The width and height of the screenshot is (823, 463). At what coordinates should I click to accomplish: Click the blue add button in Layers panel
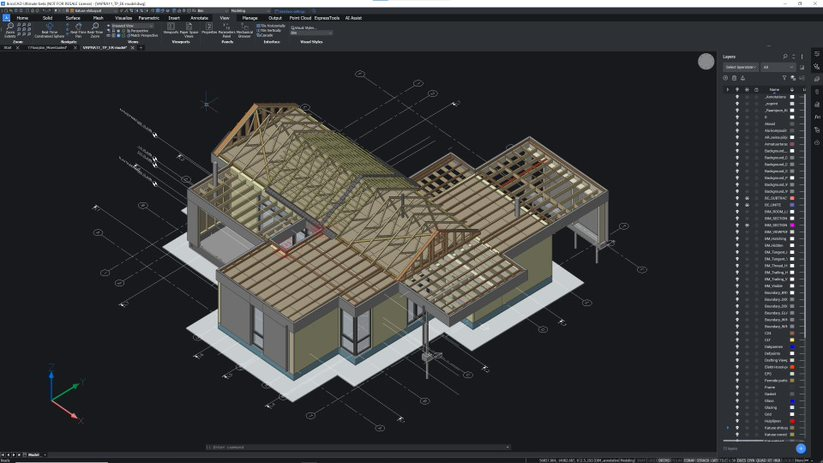[x=800, y=448]
